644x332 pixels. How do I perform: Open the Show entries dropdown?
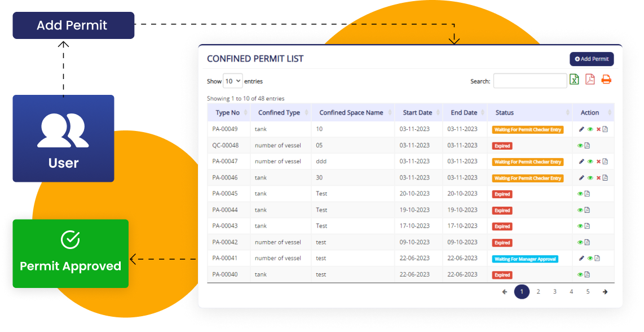(232, 81)
